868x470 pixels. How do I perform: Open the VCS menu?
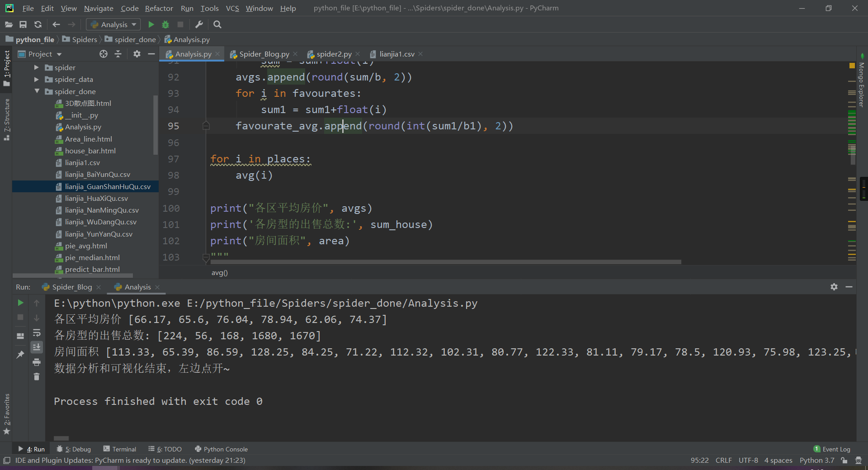tap(232, 8)
